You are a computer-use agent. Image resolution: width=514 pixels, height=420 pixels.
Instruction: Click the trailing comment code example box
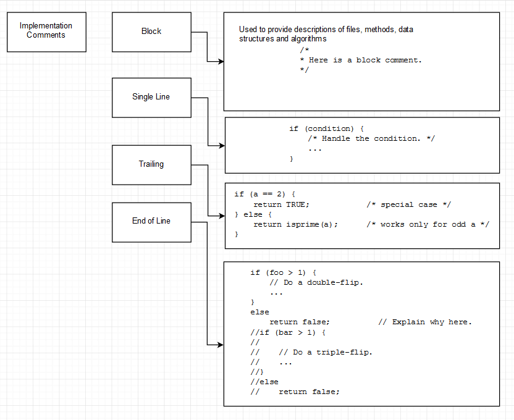pyautogui.click(x=362, y=215)
